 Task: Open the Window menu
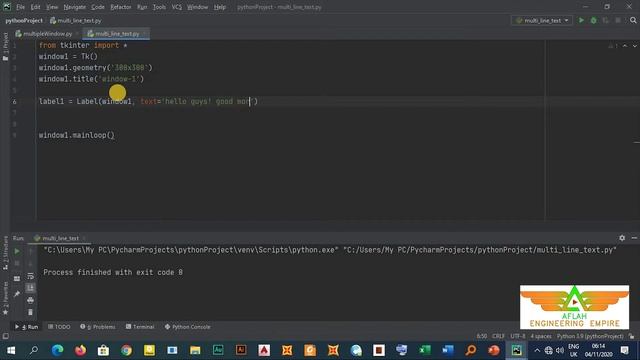click(198, 7)
